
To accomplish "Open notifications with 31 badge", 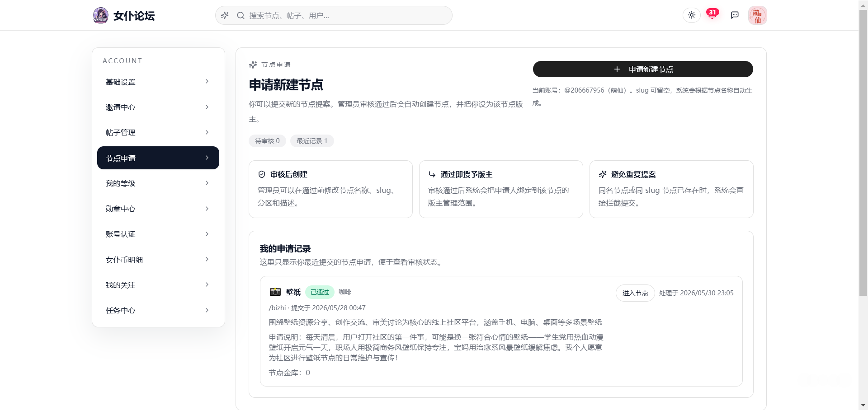I will (712, 14).
